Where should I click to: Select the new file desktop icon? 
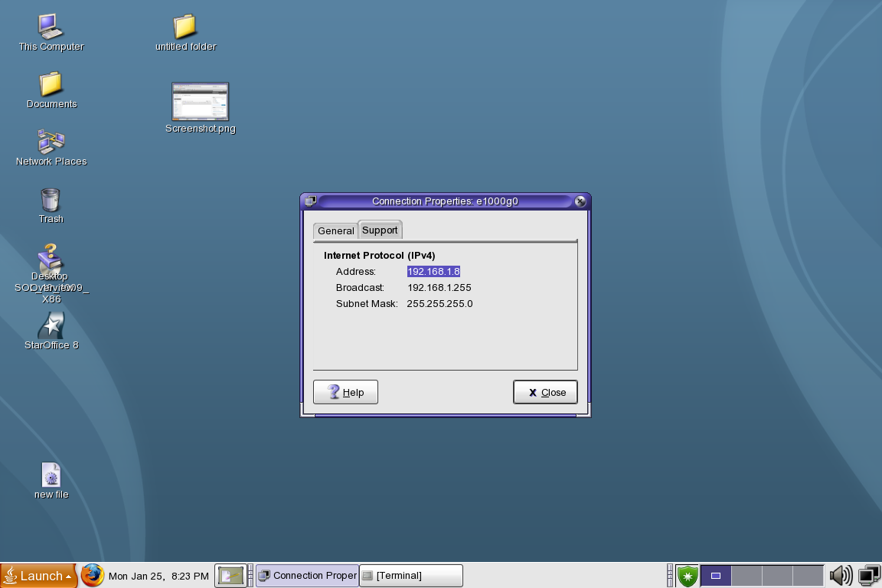(51, 475)
